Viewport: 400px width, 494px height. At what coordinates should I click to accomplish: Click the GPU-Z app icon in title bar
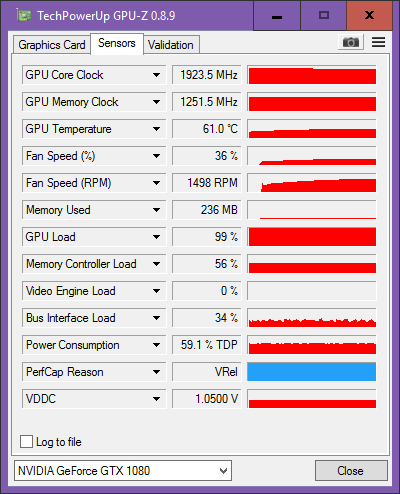24,15
